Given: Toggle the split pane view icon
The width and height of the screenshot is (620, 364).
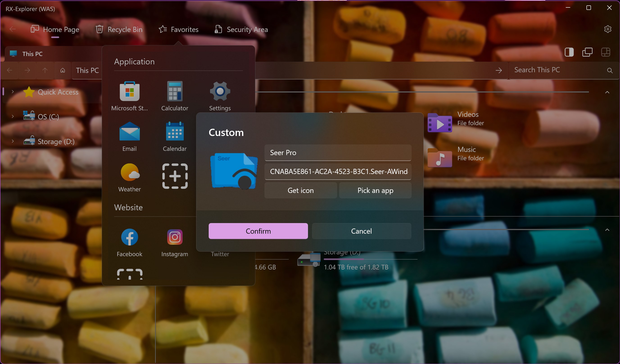Looking at the screenshot, I should pos(569,52).
